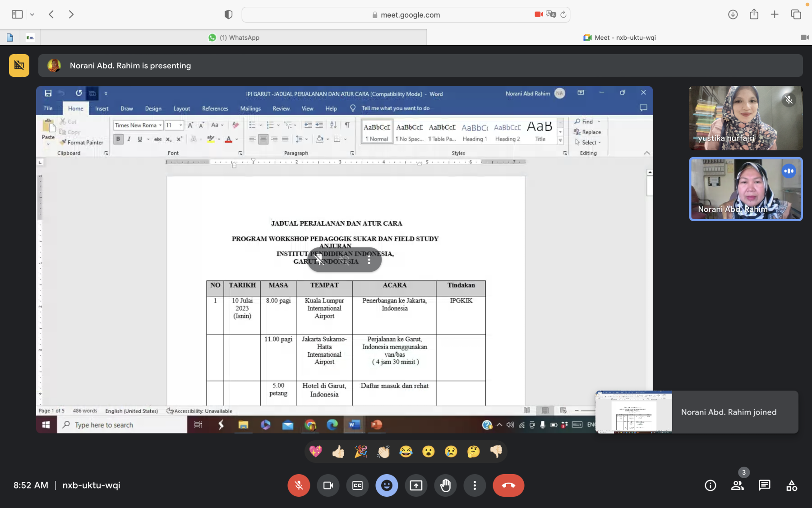Expand the Word styles gallery
Image resolution: width=812 pixels, height=508 pixels.
(560, 141)
